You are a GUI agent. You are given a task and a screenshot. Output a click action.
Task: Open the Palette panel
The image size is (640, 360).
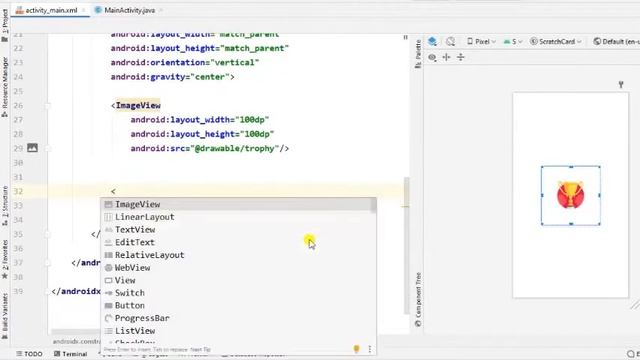[x=418, y=53]
